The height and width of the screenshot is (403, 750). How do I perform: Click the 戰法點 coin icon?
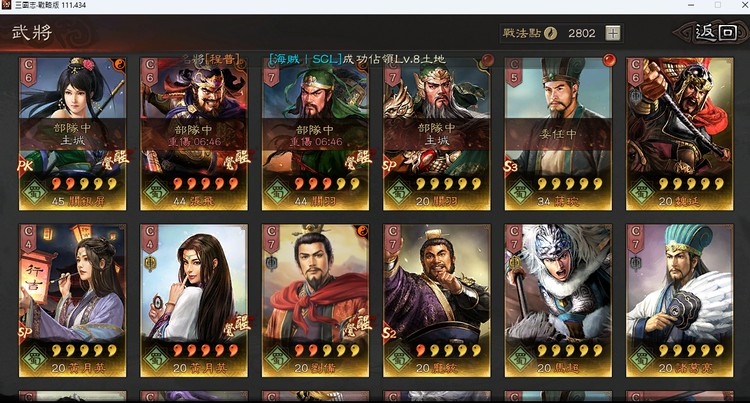coord(551,33)
